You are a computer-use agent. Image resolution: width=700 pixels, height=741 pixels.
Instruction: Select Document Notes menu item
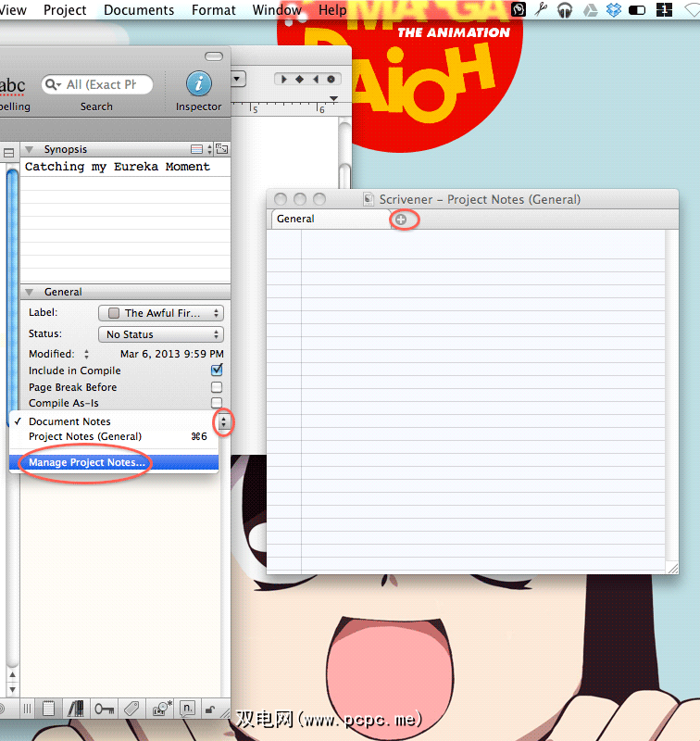[x=113, y=421]
